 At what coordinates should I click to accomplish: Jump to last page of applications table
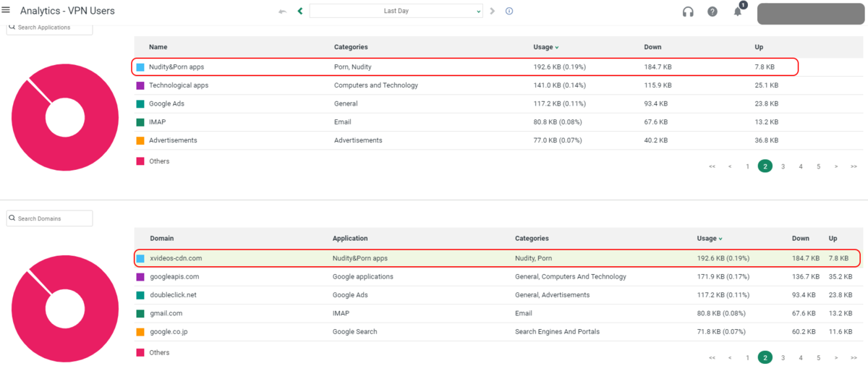pos(854,166)
